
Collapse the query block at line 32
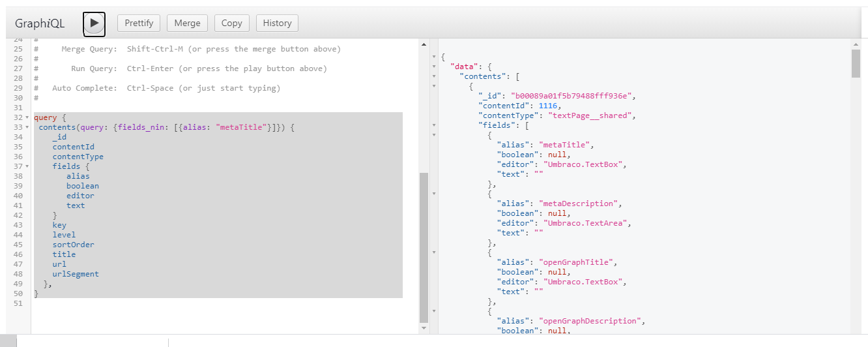point(26,117)
